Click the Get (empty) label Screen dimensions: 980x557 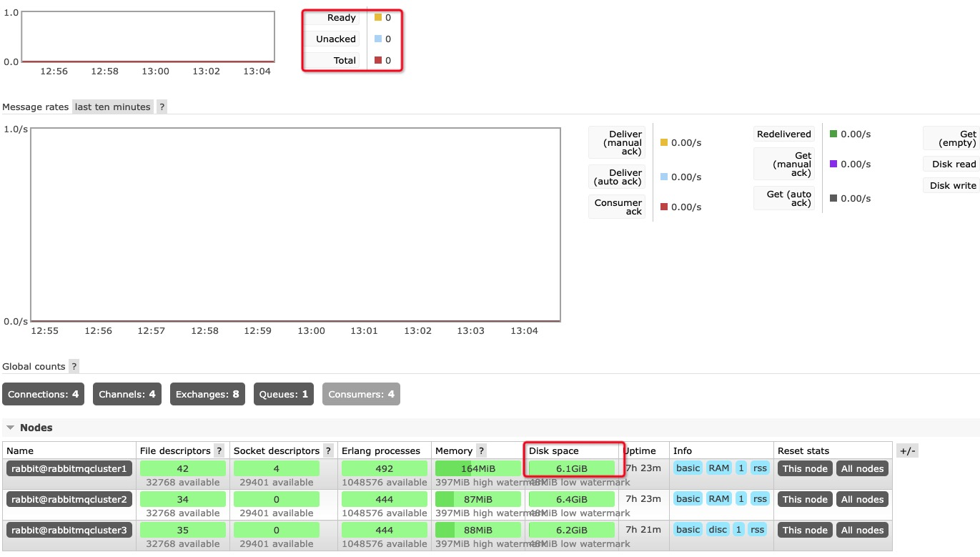(951, 138)
